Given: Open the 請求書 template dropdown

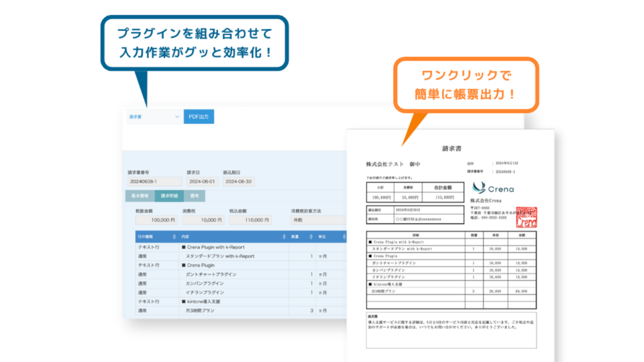Looking at the screenshot, I should pos(154,117).
